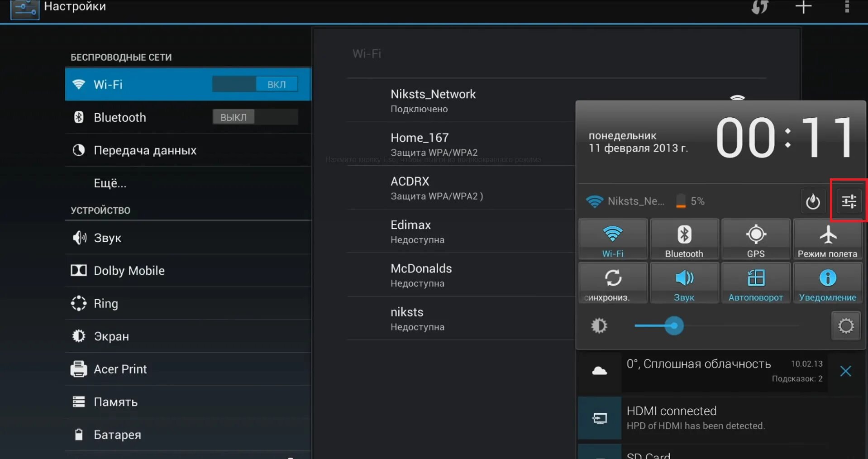Open Dolby Mobile settings
868x459 pixels.
click(188, 271)
